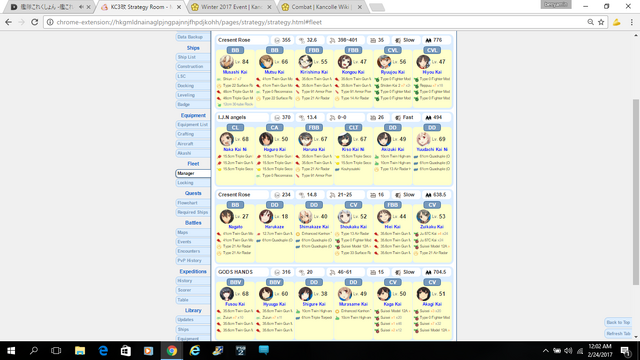640x360 pixels.
Task: Click Back to Top button
Action: tap(618, 322)
